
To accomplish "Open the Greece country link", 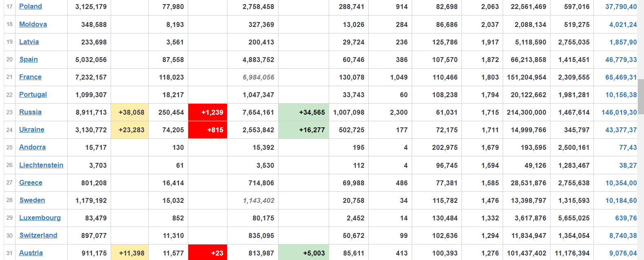I will click(31, 182).
